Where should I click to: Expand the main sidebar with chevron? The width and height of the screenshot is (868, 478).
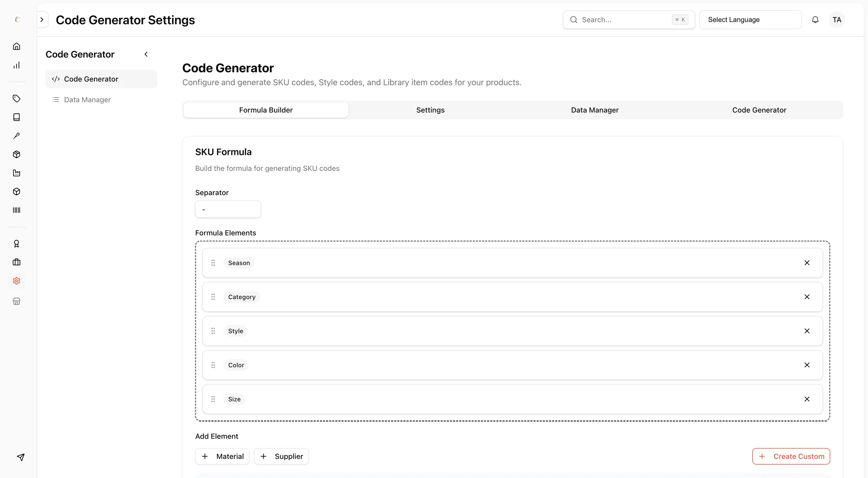coord(42,20)
